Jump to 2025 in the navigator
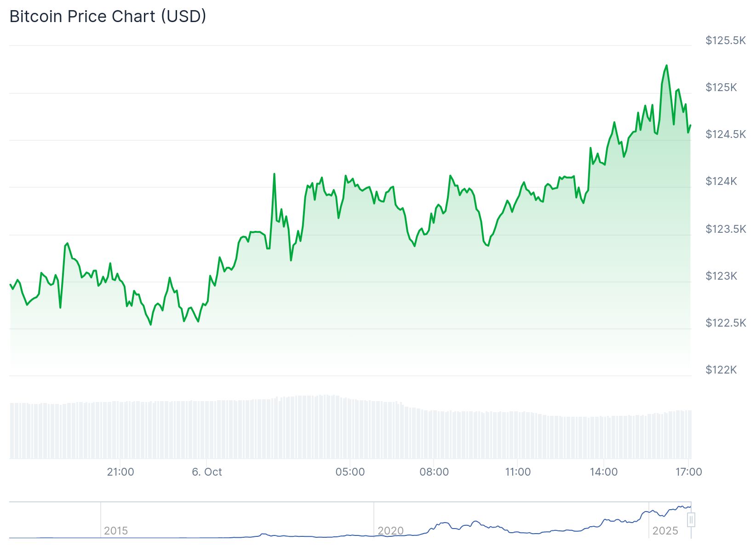Screen dimensions: 756x552 (665, 531)
